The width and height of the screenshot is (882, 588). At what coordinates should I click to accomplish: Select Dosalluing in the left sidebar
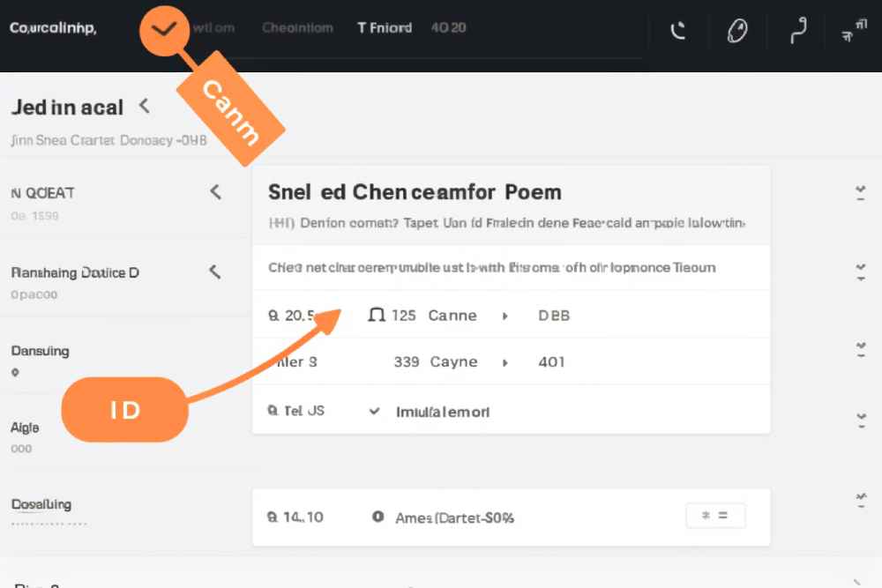tap(41, 505)
